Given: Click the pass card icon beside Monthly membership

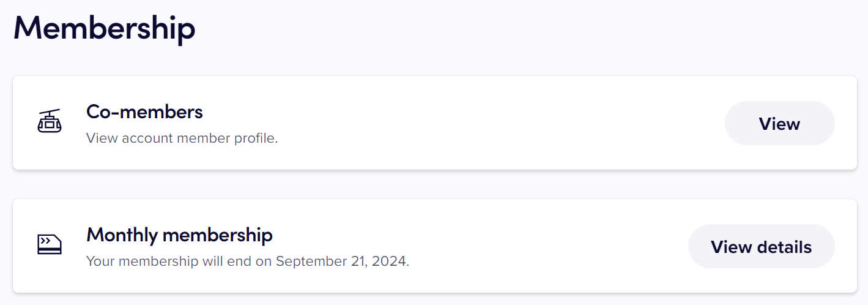Looking at the screenshot, I should [x=50, y=244].
